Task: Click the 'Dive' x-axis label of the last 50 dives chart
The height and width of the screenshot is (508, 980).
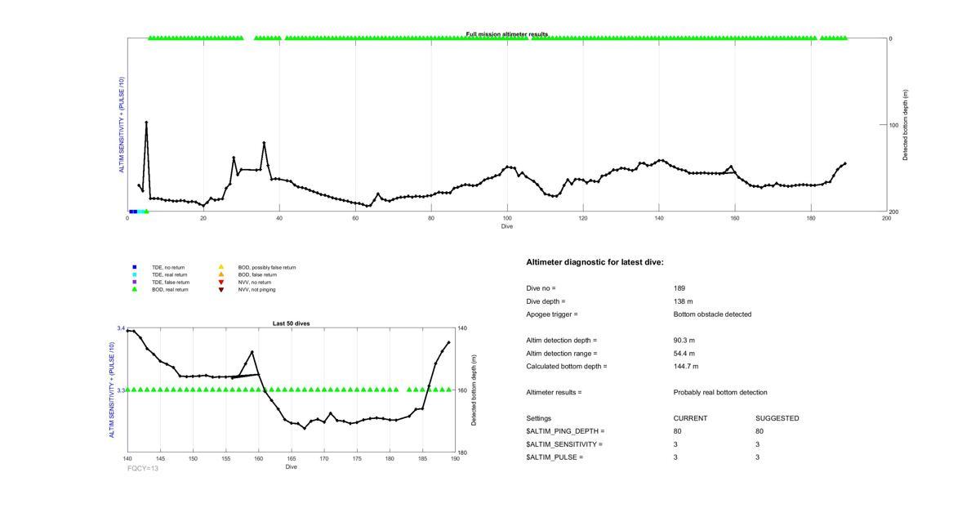Action: tap(292, 467)
